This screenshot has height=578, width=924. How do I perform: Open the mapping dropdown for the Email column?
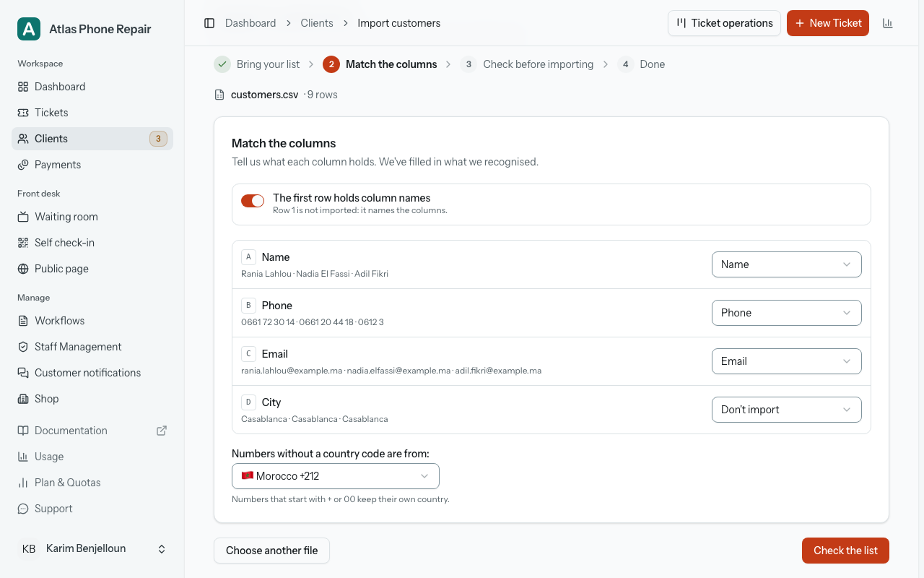coord(787,361)
